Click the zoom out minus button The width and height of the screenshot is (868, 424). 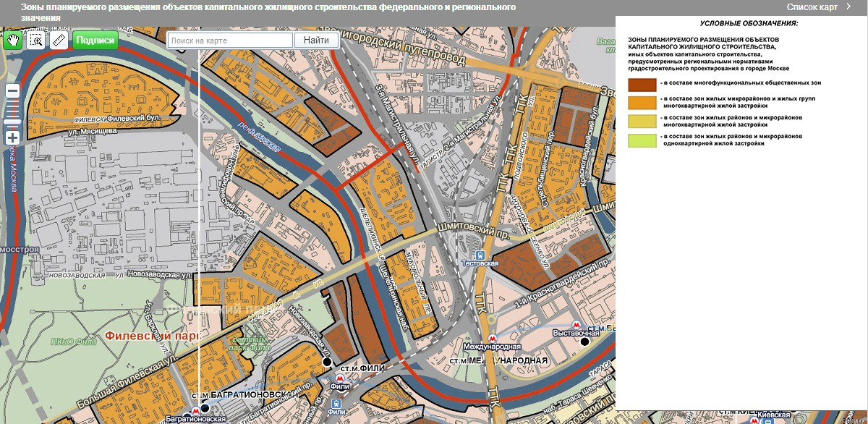point(12,91)
